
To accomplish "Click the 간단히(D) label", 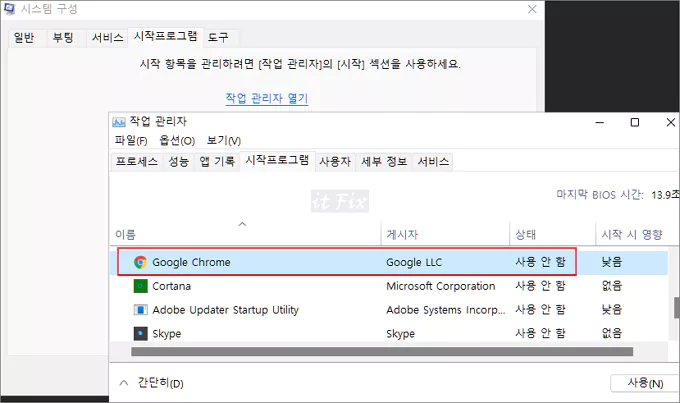I will [x=160, y=383].
